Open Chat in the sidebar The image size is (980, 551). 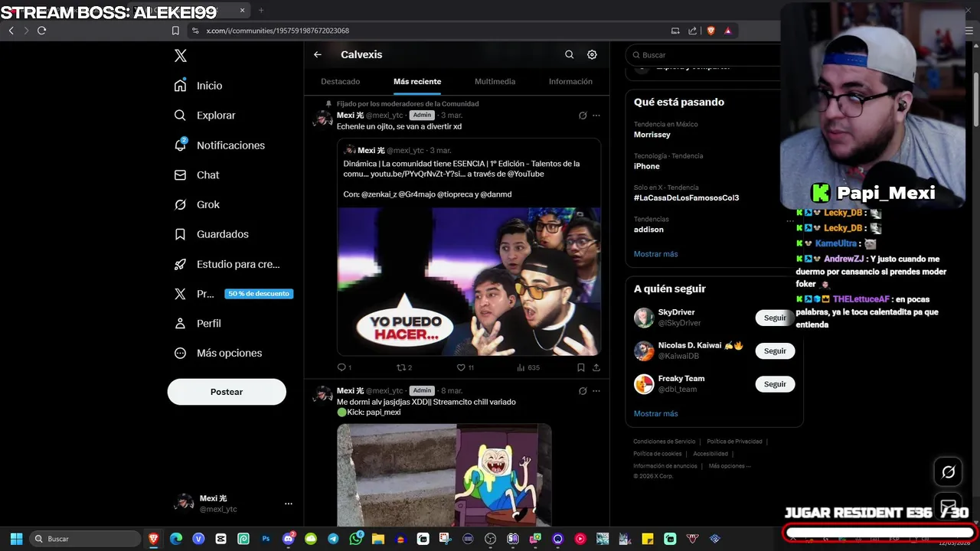tap(196, 175)
